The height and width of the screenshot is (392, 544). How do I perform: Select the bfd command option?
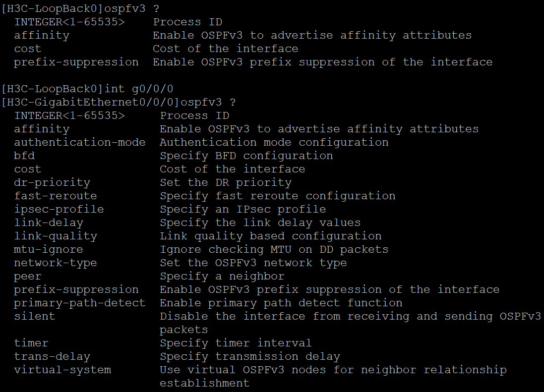24,156
